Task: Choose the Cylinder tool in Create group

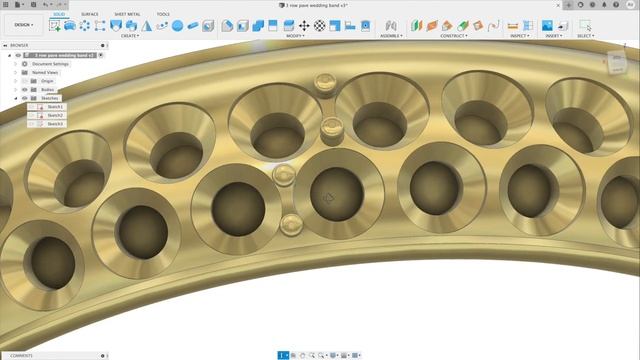Action: pos(193,26)
